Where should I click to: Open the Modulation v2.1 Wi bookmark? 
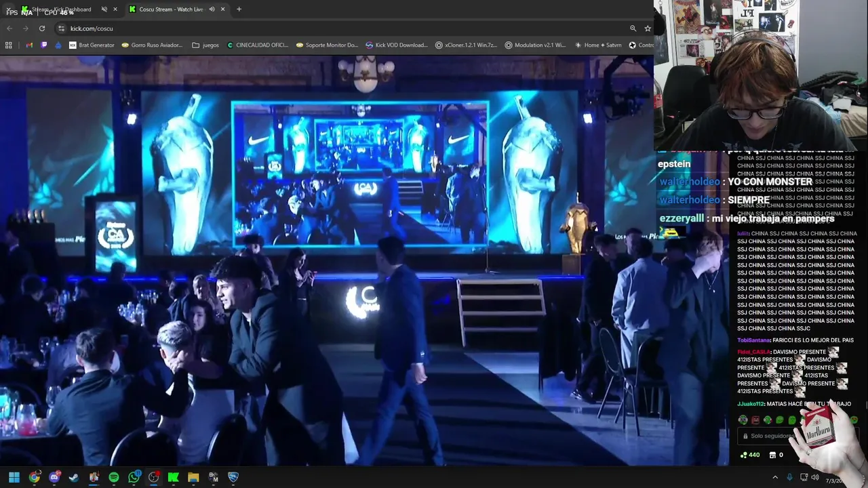coord(535,45)
